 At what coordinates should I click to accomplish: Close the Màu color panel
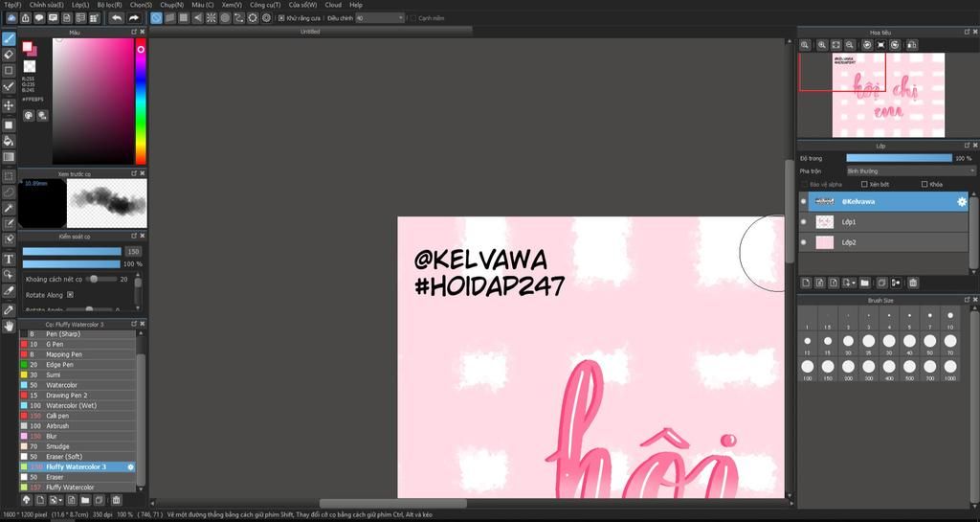tap(143, 32)
